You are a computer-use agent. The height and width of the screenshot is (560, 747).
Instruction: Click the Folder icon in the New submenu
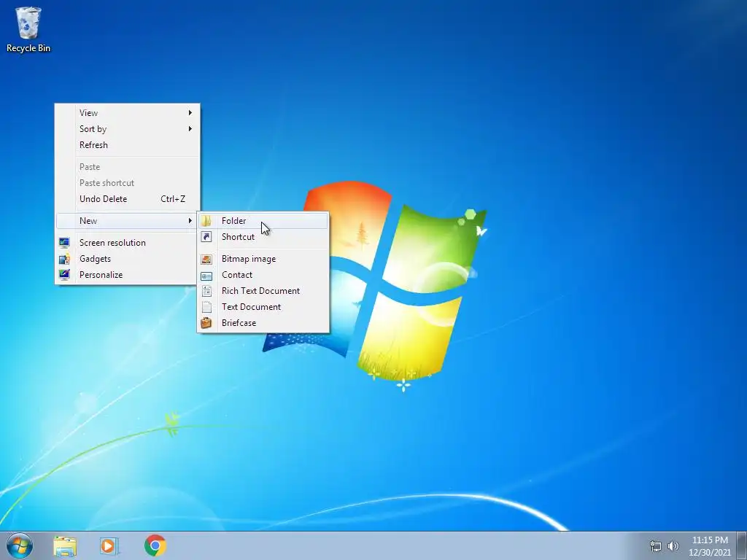pyautogui.click(x=206, y=221)
